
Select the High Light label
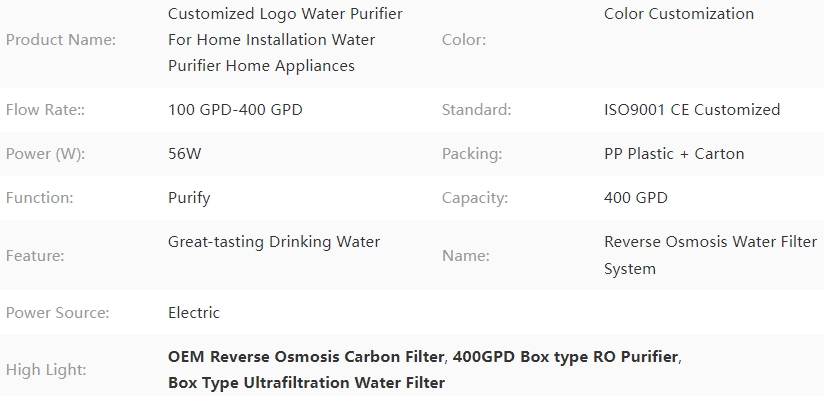(46, 370)
